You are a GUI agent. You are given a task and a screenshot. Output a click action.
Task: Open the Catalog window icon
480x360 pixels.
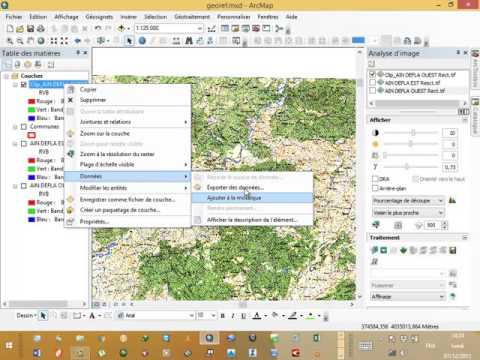click(x=235, y=29)
